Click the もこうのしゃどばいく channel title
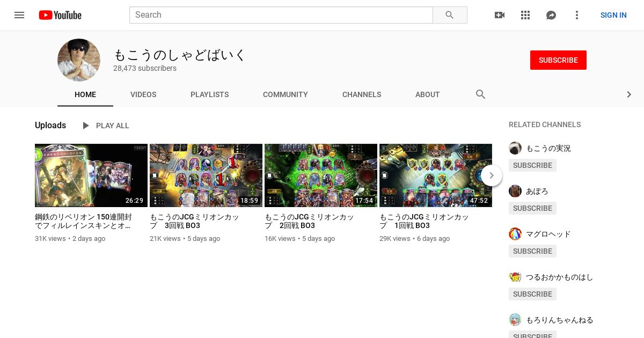This screenshot has width=644, height=338. tap(180, 55)
